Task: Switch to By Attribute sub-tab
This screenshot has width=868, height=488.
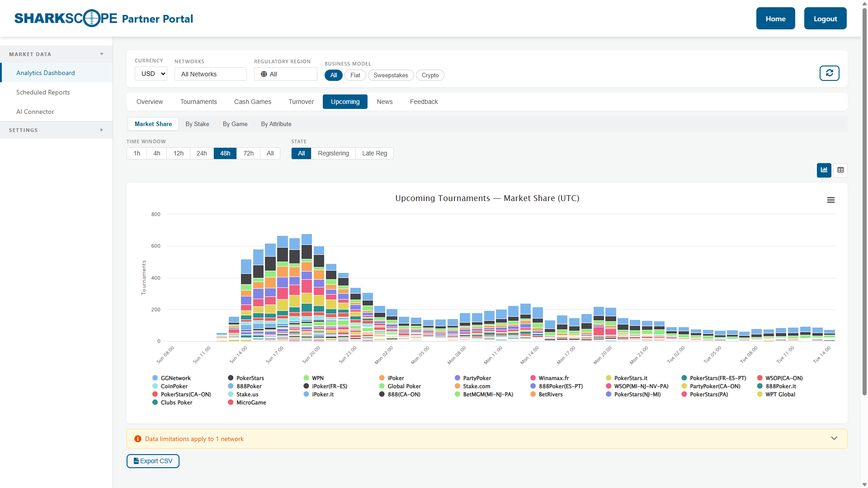Action: click(x=276, y=124)
